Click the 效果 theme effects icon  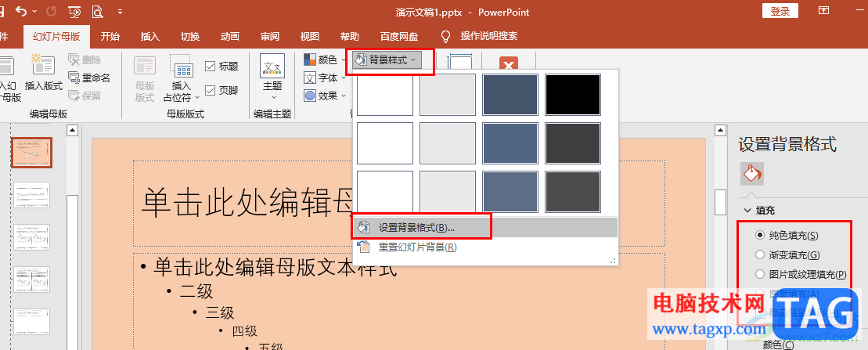[310, 96]
